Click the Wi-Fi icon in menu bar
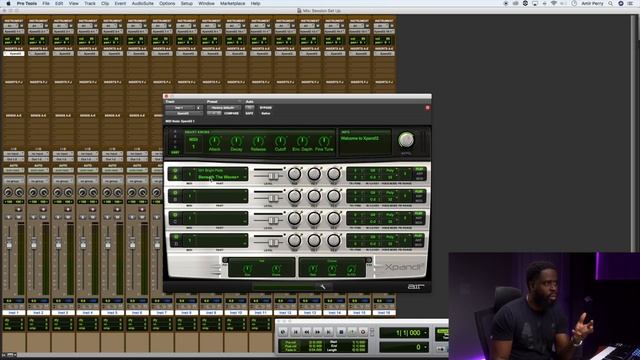 554,3
